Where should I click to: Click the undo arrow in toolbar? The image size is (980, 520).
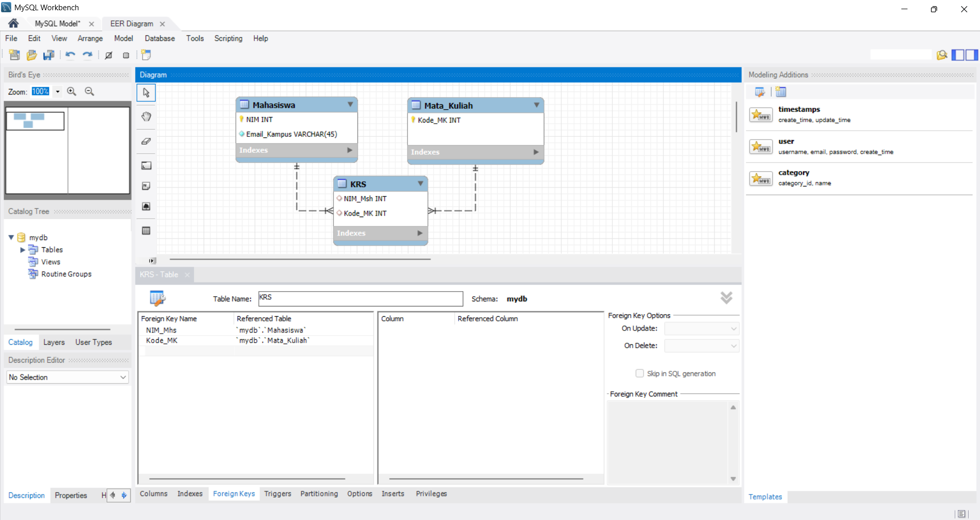pos(70,55)
